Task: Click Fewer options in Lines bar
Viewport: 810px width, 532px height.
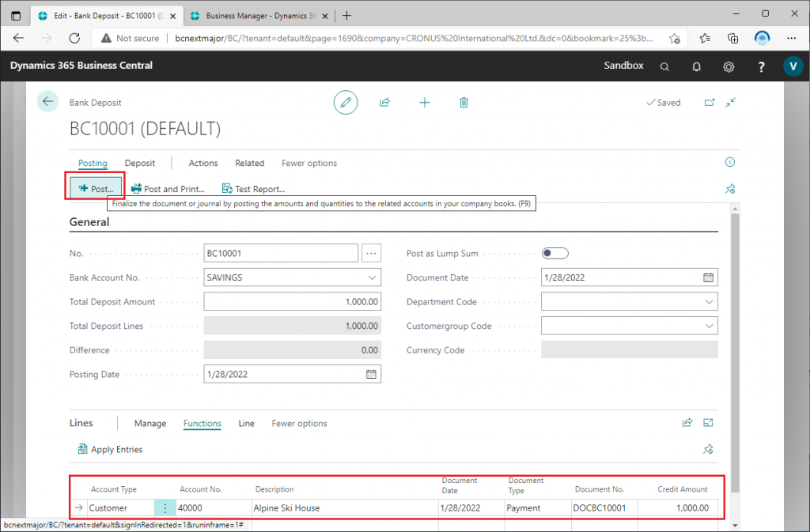Action: click(x=299, y=423)
